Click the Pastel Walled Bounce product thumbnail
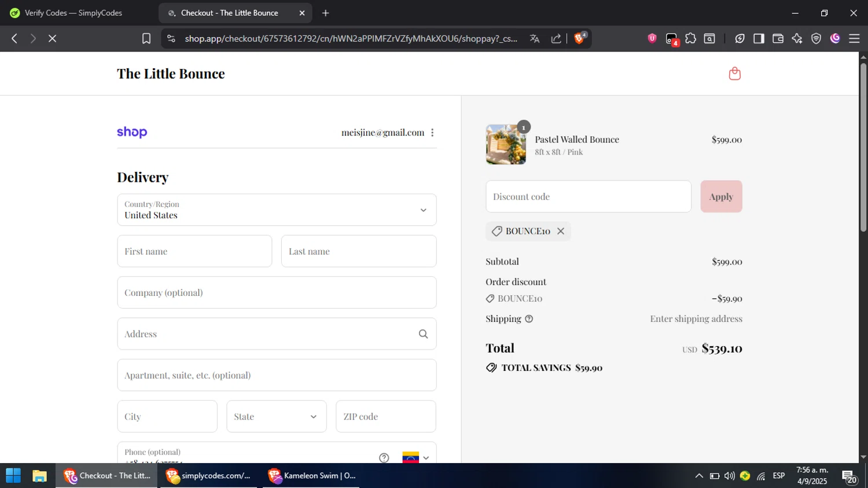 506,145
